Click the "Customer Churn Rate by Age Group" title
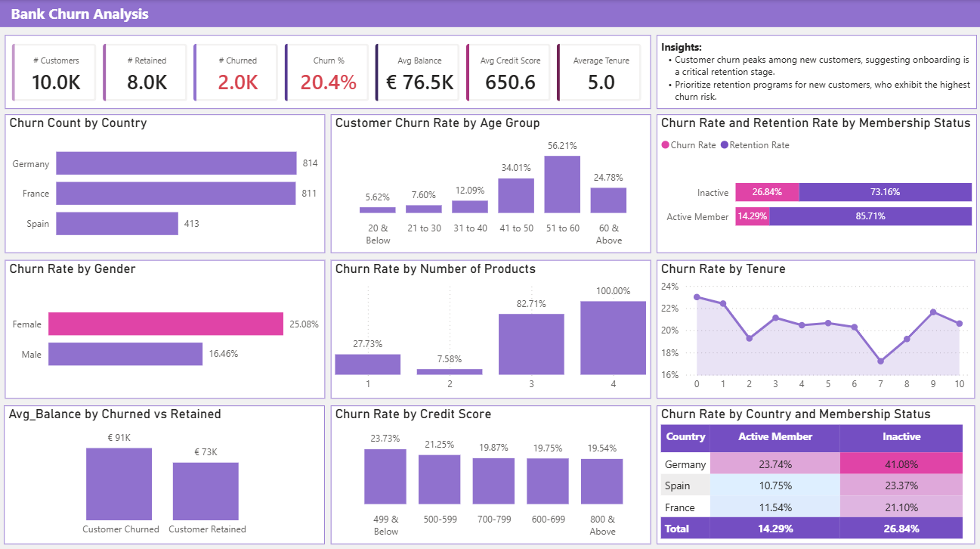 pos(437,123)
